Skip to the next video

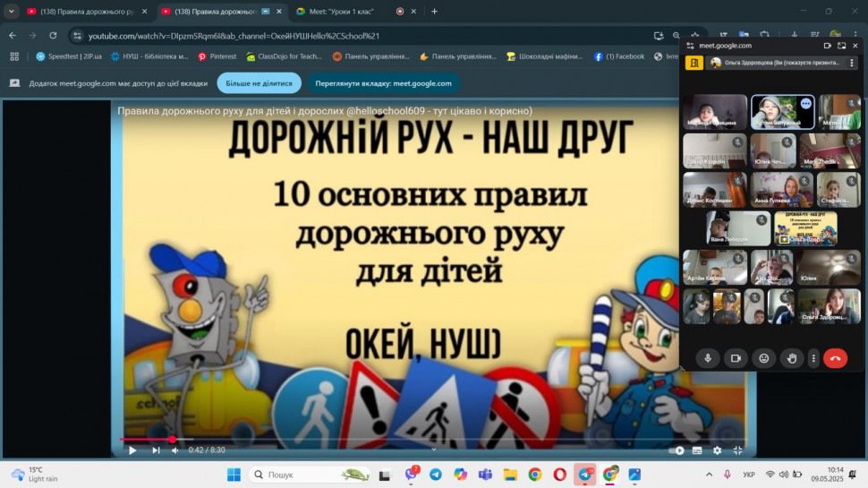pyautogui.click(x=156, y=450)
